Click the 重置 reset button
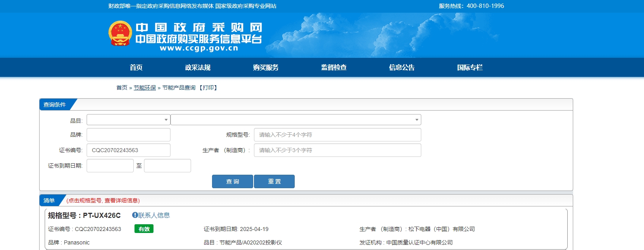Image resolution: width=644 pixels, height=250 pixels. click(x=274, y=181)
